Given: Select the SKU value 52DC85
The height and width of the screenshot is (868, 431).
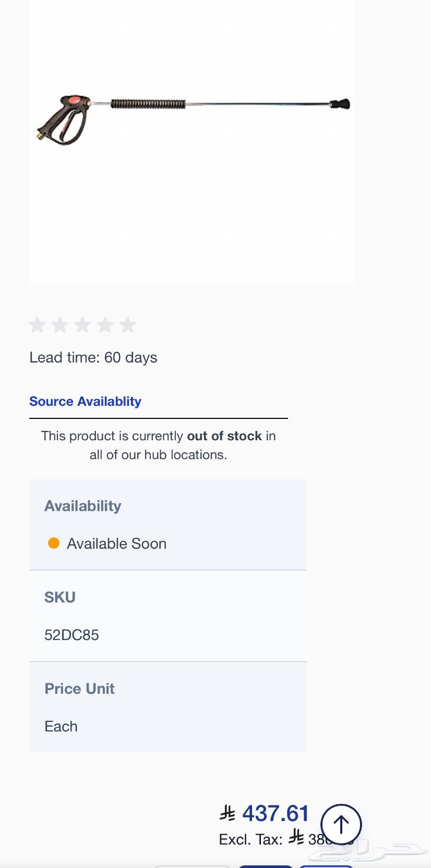Looking at the screenshot, I should pyautogui.click(x=71, y=635).
